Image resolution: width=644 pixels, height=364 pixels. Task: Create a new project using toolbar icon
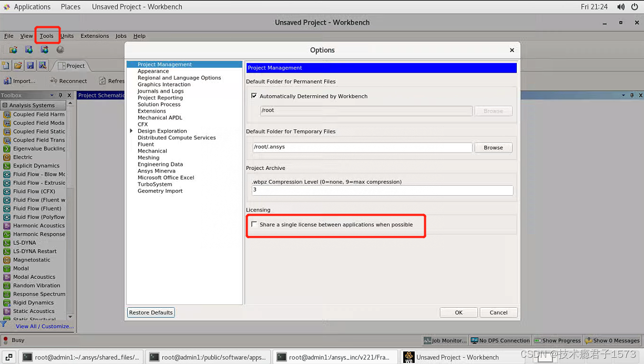click(6, 65)
